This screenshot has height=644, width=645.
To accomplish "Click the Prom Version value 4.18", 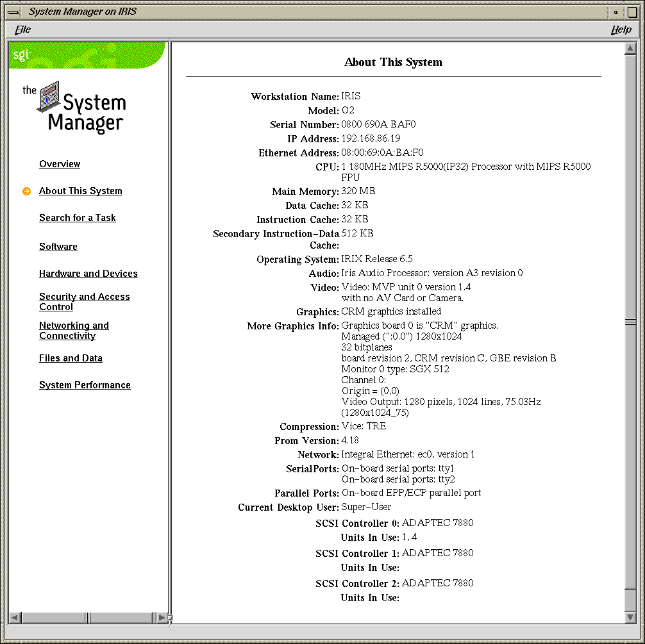I will 350,440.
